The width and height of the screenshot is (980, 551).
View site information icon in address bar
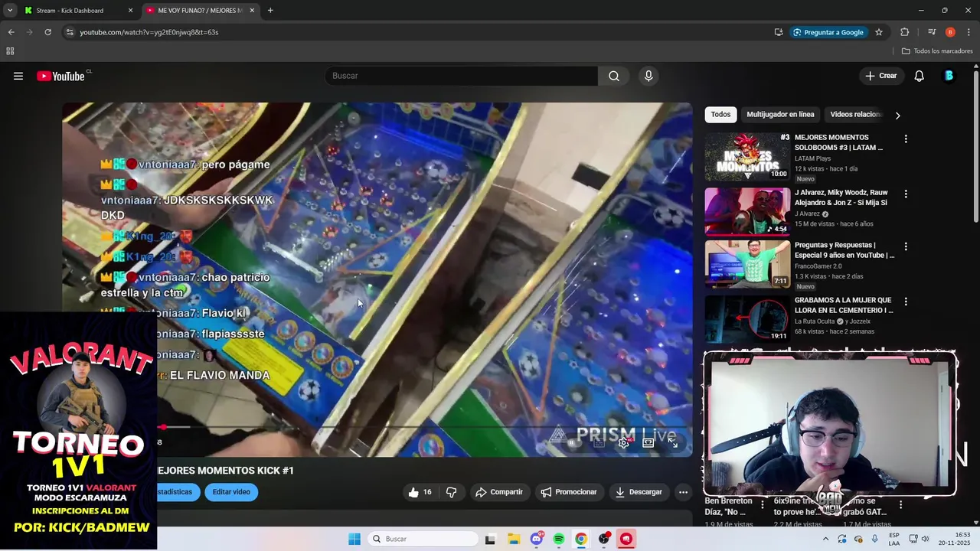click(70, 32)
